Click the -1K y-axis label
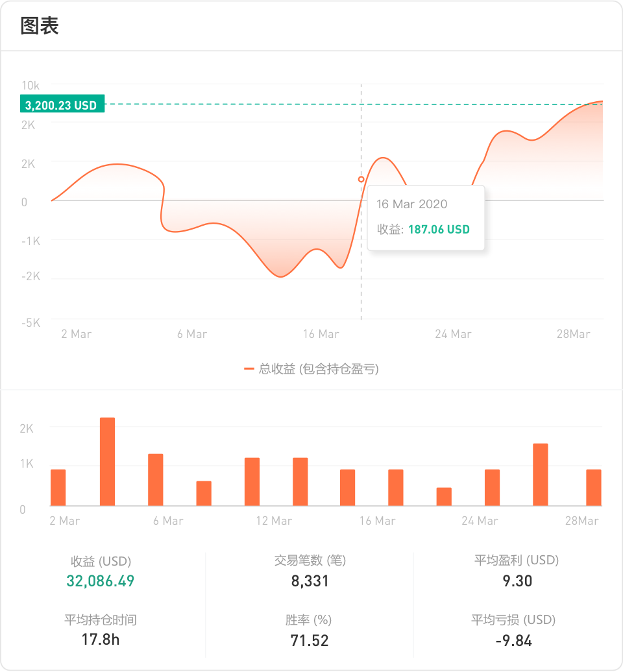 31,241
